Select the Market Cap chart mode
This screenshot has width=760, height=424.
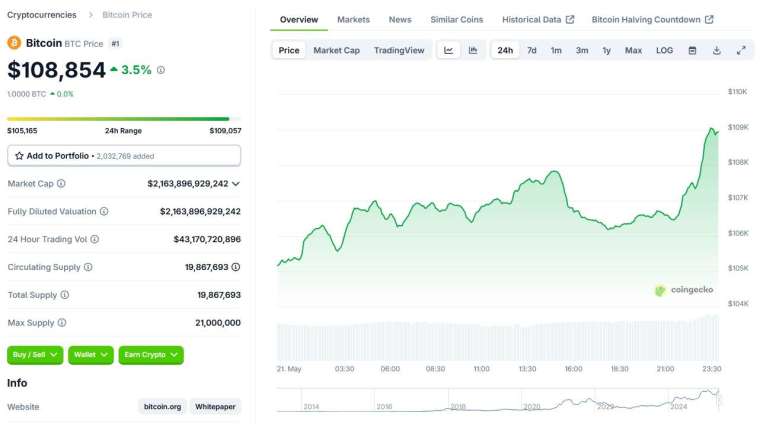tap(336, 50)
